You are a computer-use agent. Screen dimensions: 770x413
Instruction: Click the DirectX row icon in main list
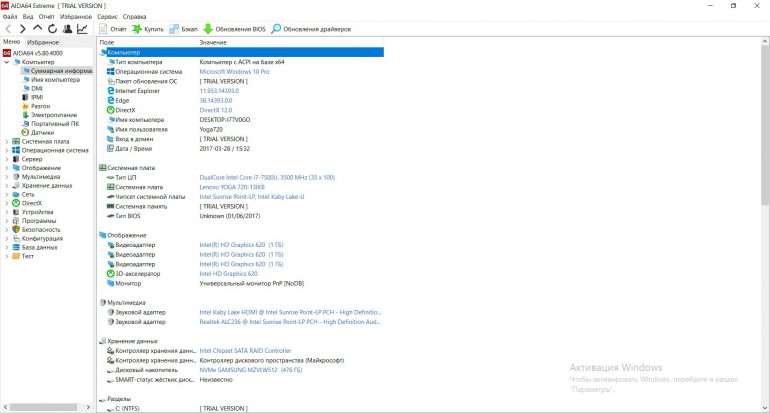click(x=110, y=110)
